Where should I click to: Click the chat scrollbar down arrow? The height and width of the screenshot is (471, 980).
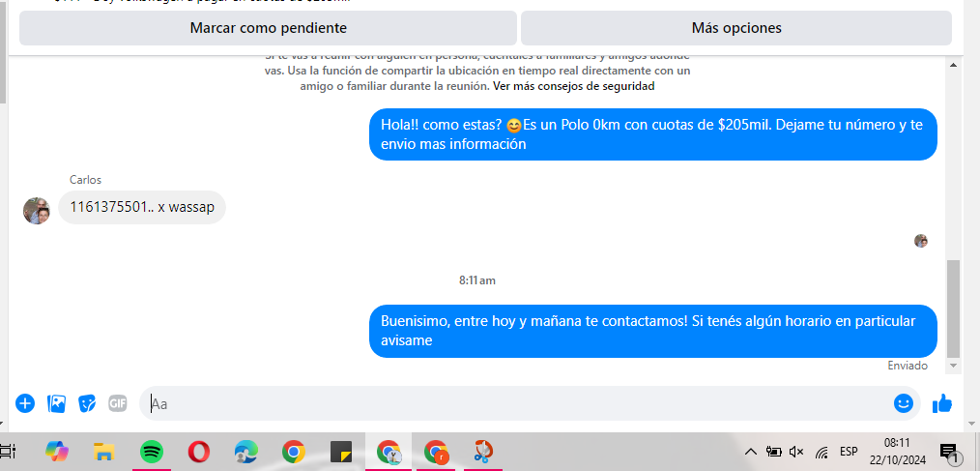point(953,366)
